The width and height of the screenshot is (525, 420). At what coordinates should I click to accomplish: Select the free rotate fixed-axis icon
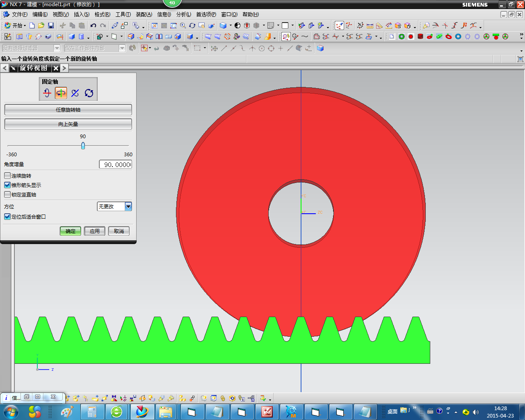pos(89,93)
